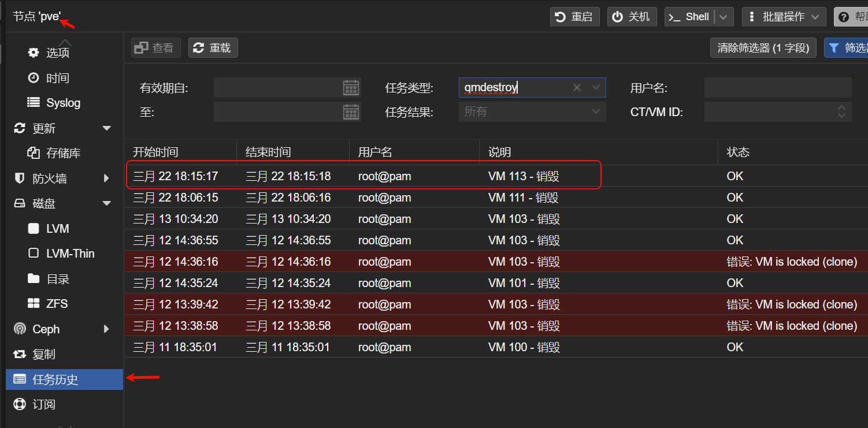Screen dimensions: 868x428
Task: Focus the 有效期自 date field
Action: coord(278,88)
